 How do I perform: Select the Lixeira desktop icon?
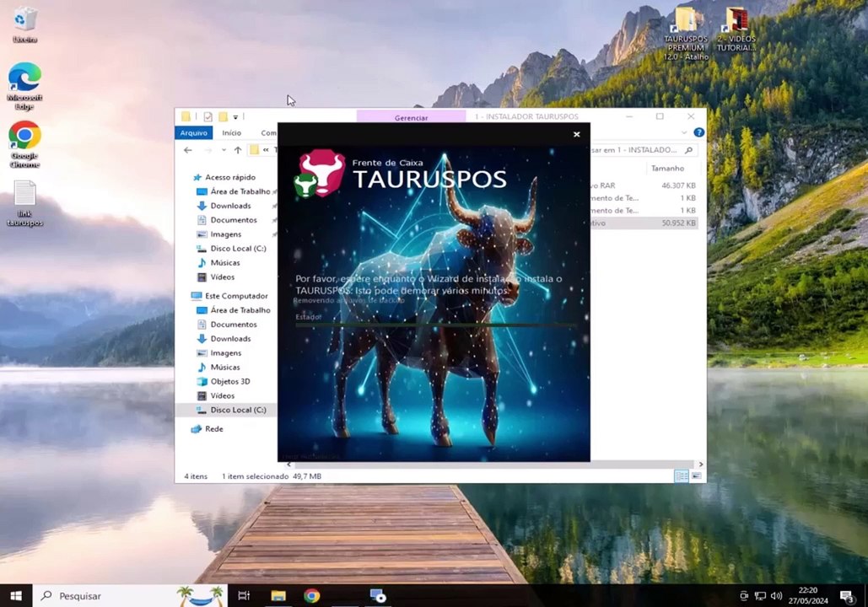[x=24, y=25]
